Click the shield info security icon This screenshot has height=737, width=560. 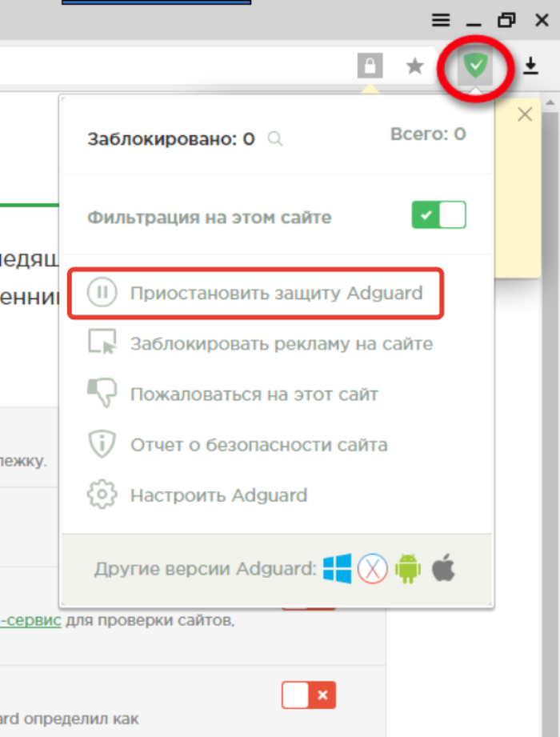[x=102, y=443]
